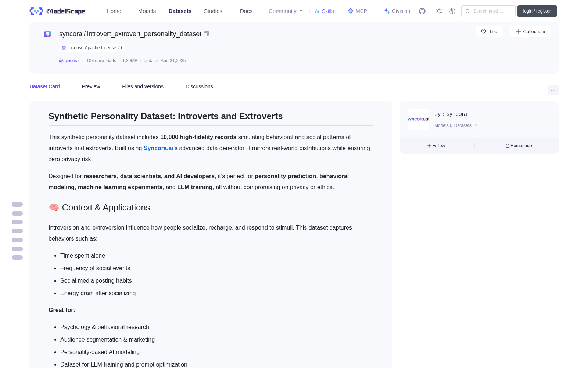Add the dataset to Collections

point(531,32)
